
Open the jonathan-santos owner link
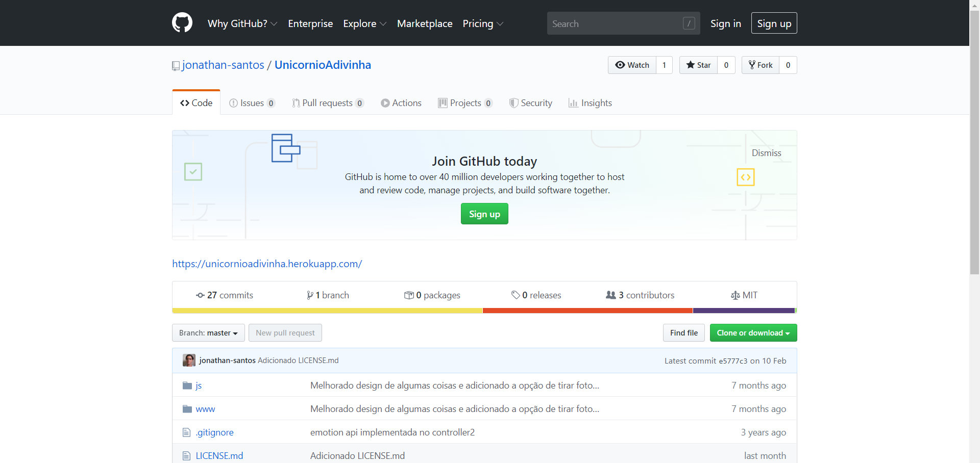pyautogui.click(x=223, y=65)
